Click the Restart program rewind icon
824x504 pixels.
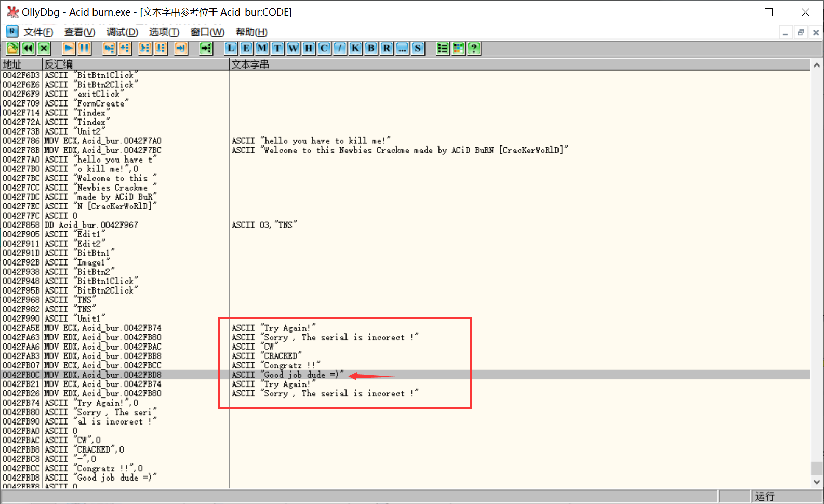(x=28, y=48)
